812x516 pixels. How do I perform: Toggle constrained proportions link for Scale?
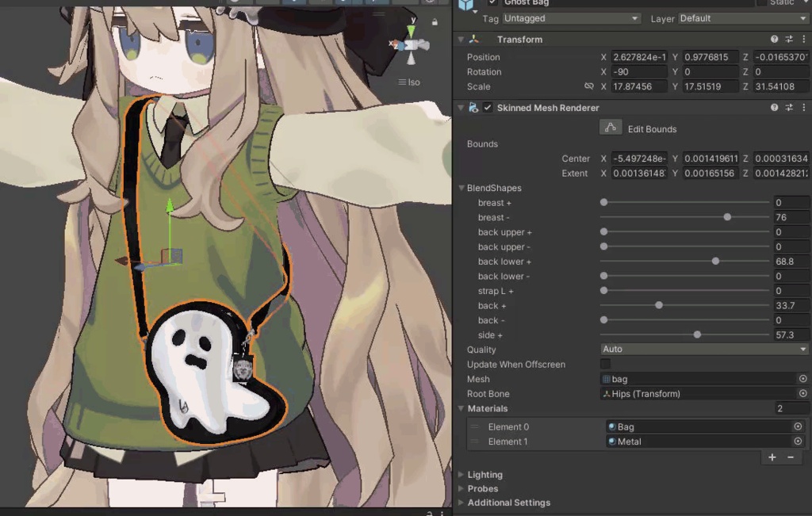coord(589,86)
